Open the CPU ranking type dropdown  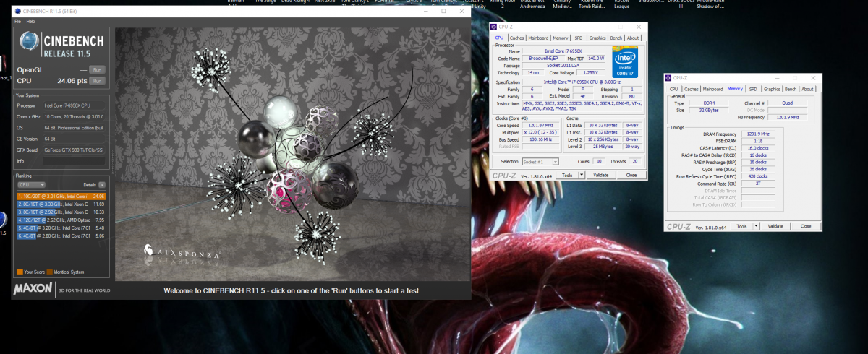(31, 185)
